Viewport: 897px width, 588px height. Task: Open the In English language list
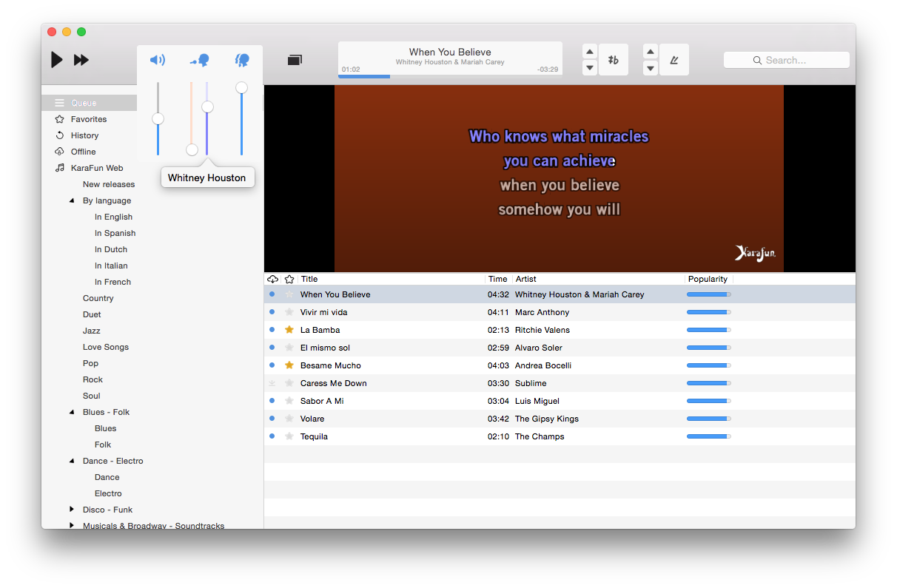pos(113,217)
